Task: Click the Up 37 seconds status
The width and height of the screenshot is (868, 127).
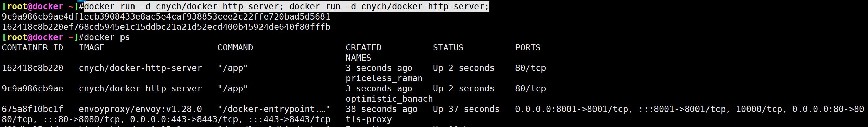Action: click(x=466, y=109)
